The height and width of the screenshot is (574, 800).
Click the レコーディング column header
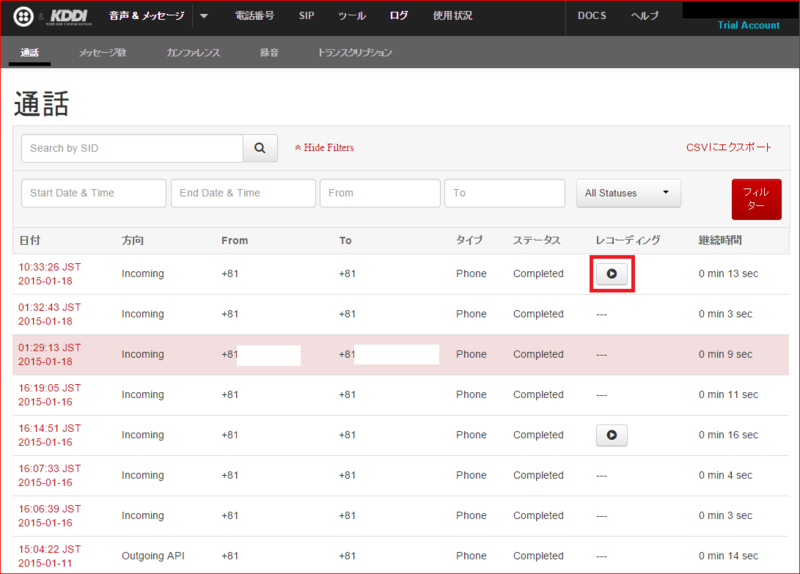pyautogui.click(x=628, y=240)
